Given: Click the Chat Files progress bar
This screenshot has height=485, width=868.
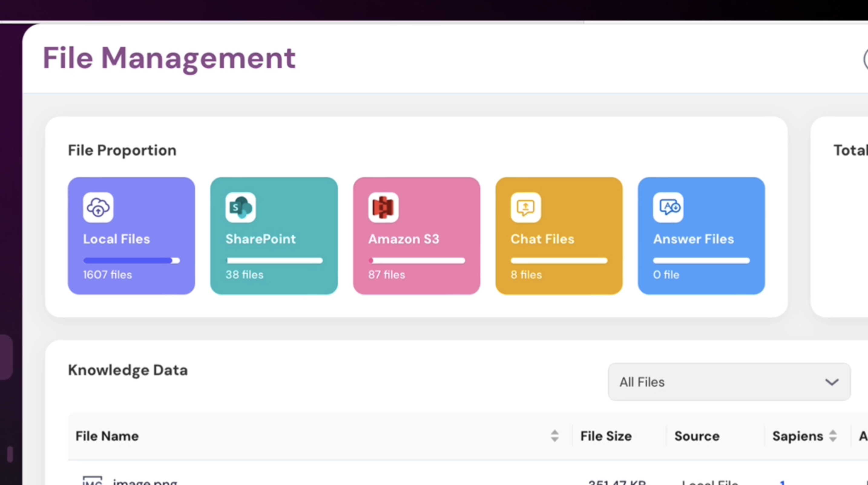Looking at the screenshot, I should click(x=559, y=261).
